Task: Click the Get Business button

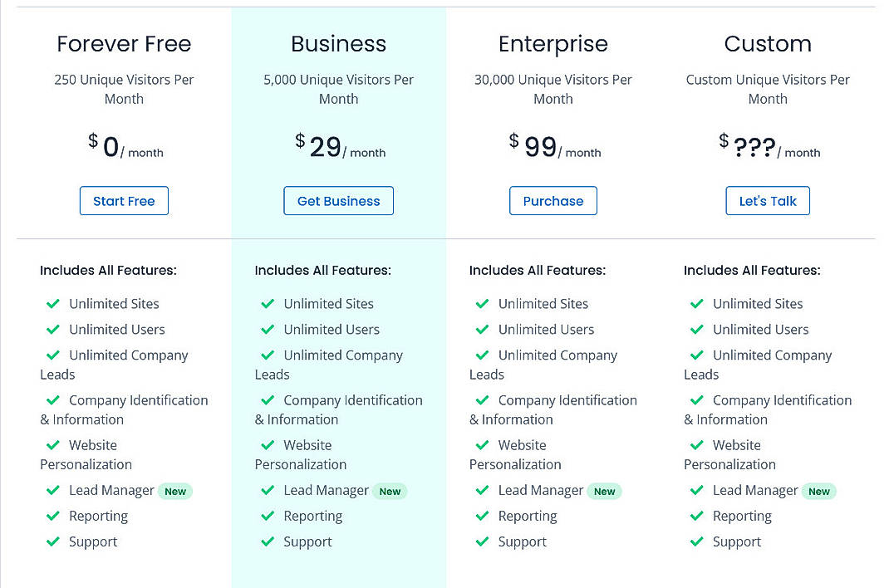Action: [338, 200]
